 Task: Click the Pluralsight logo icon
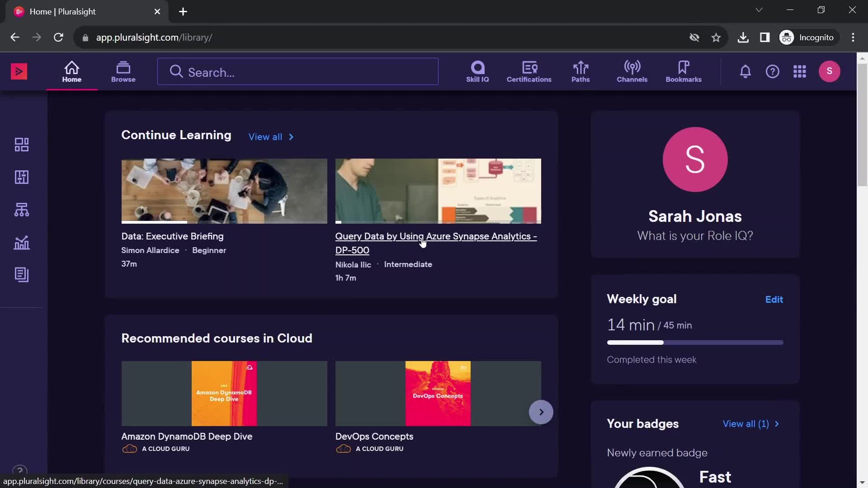(19, 71)
